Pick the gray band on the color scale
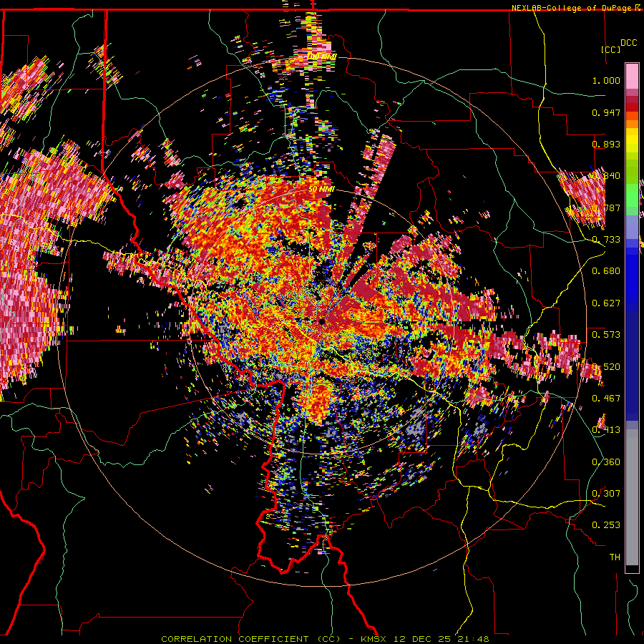 pyautogui.click(x=632, y=497)
